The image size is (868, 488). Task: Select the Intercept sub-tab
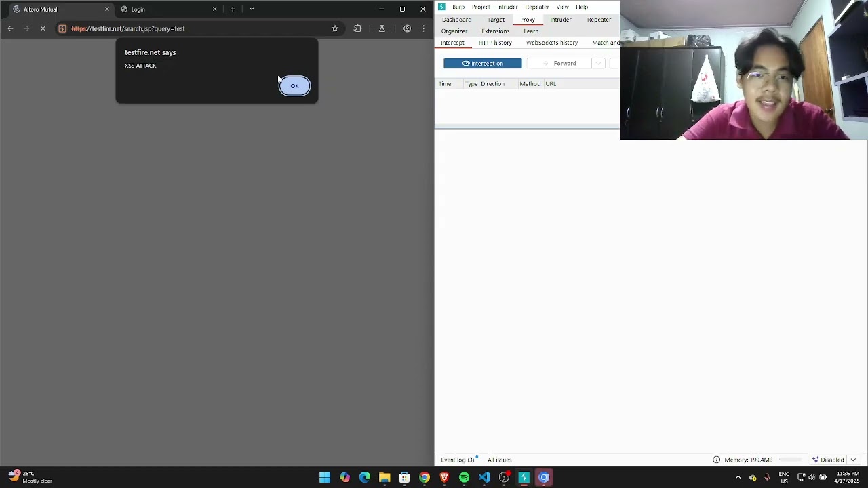pyautogui.click(x=452, y=43)
